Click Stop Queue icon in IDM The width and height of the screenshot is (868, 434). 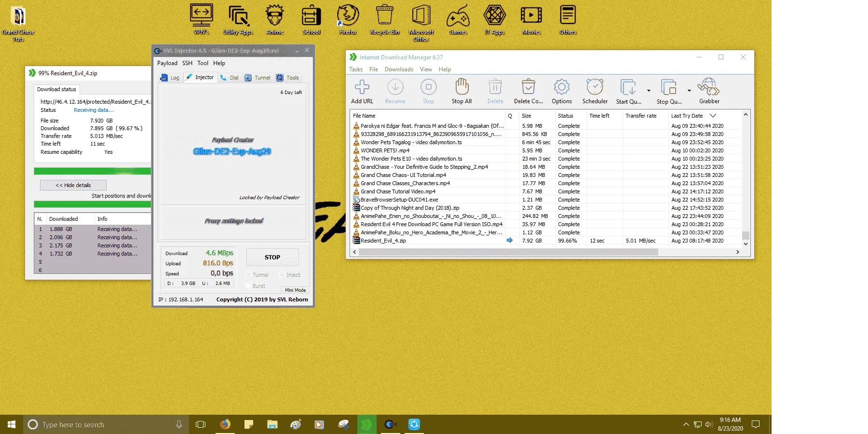point(669,91)
